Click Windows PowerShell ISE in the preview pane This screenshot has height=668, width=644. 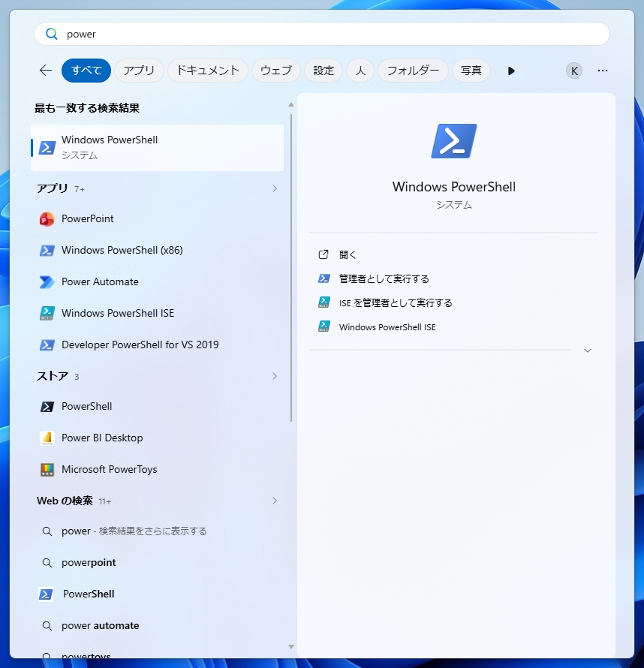click(387, 327)
